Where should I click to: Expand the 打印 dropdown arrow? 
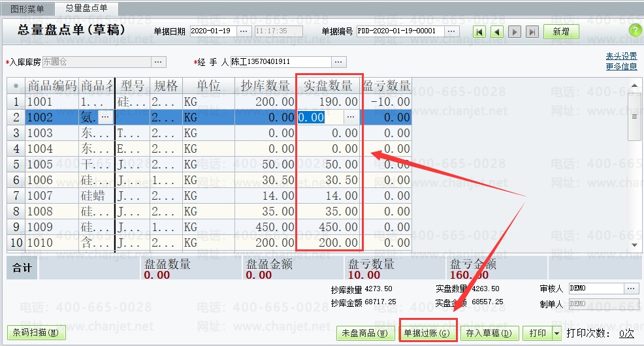click(x=556, y=334)
